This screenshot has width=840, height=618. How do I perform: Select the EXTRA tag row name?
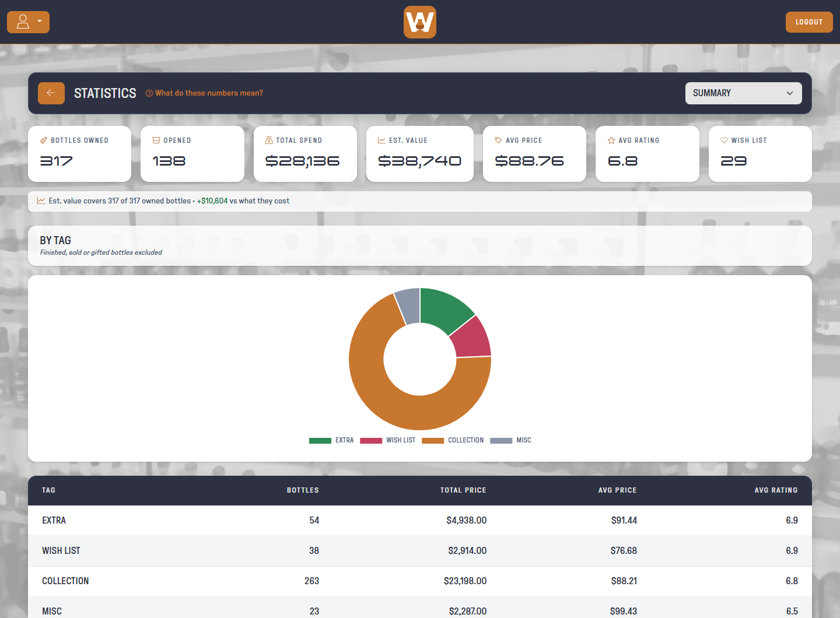point(54,521)
